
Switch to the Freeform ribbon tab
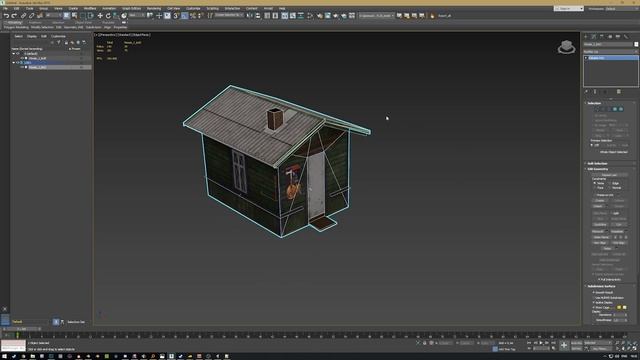[35, 22]
